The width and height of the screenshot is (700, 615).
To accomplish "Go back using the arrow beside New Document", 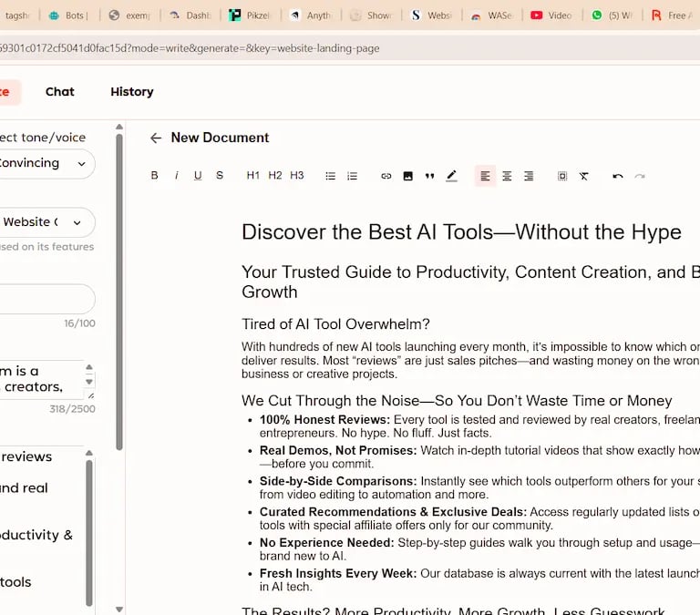I will coord(156,138).
